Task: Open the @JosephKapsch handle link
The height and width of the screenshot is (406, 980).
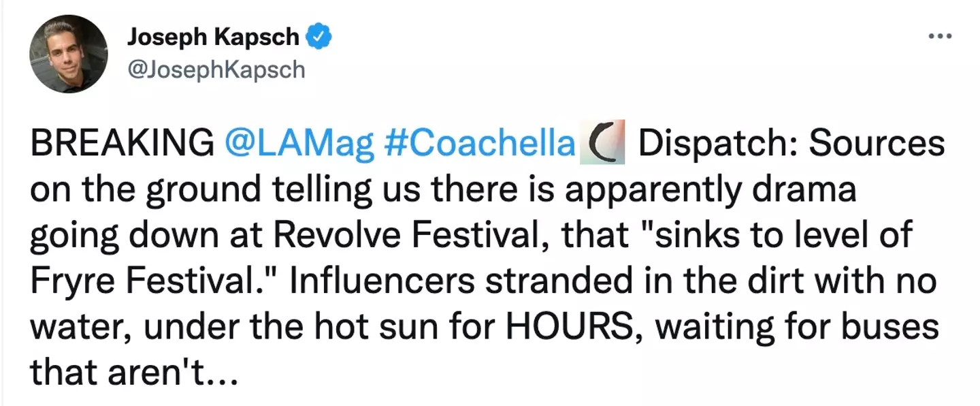Action: coord(216,69)
